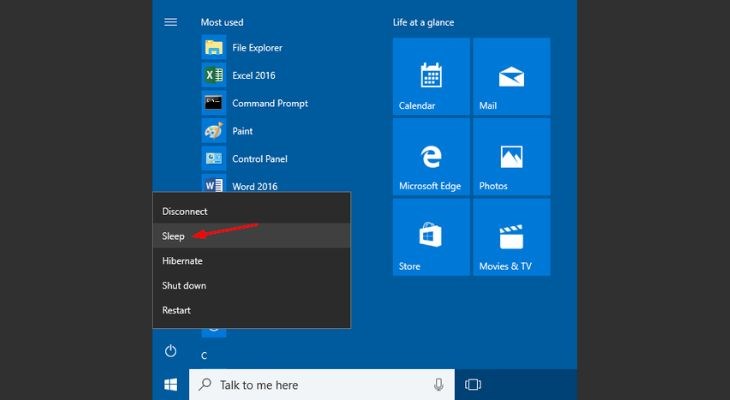Open the Movies & TV tile
The height and width of the screenshot is (400, 730).
(512, 237)
